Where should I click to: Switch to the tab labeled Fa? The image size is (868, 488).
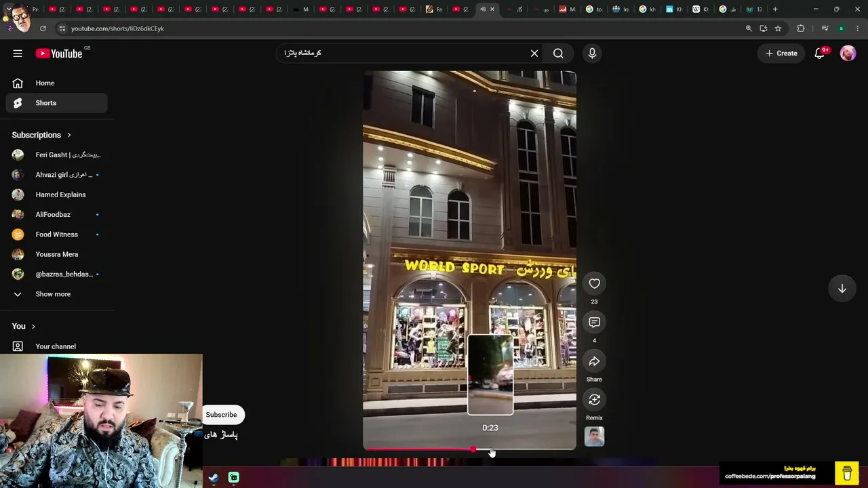(434, 9)
